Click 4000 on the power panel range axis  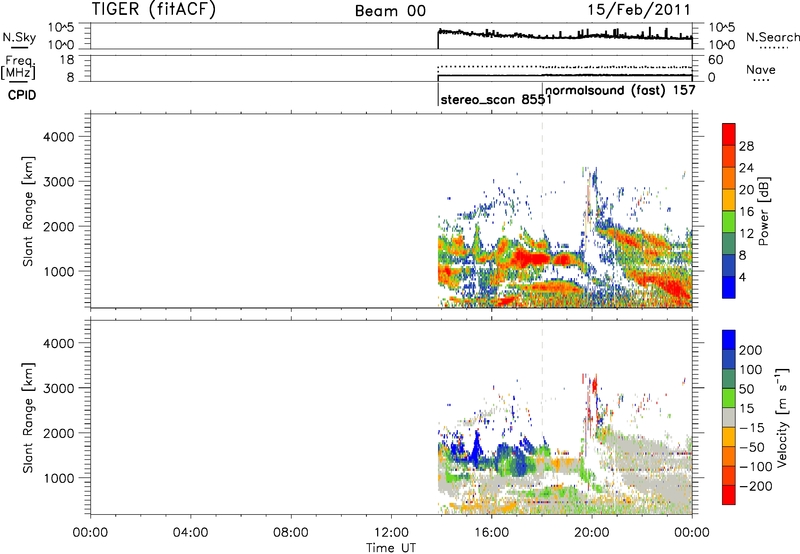click(58, 137)
